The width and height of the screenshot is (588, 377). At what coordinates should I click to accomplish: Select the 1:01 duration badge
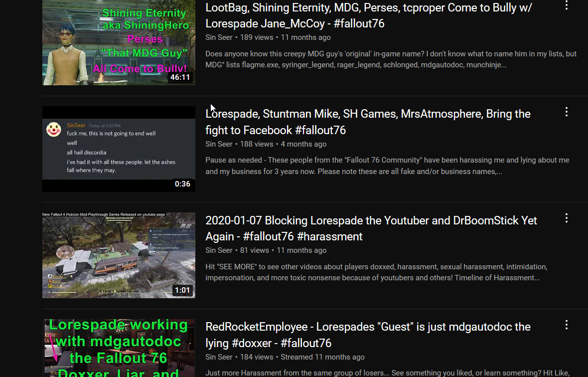point(182,290)
